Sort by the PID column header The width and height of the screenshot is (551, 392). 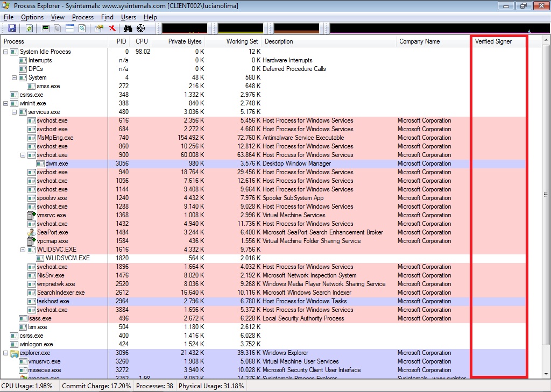click(119, 41)
